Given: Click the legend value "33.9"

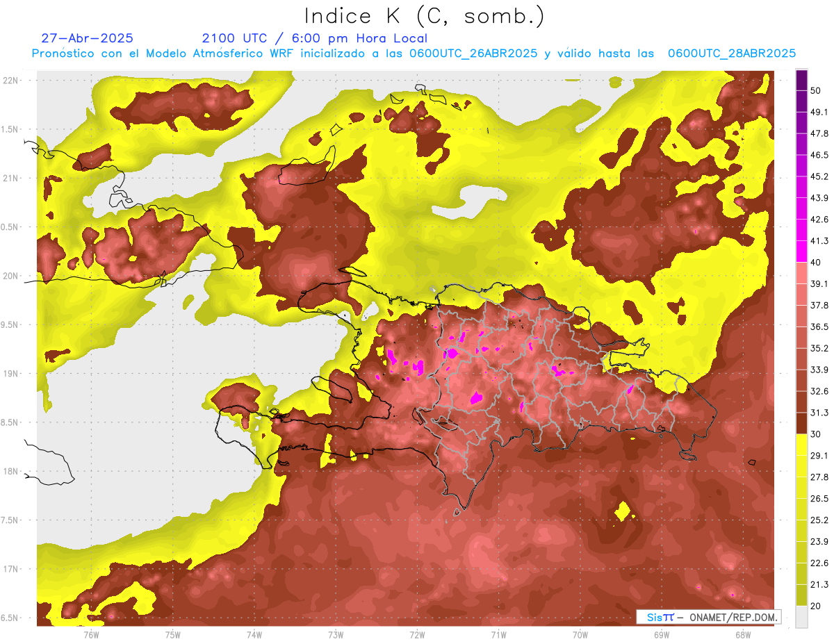Looking at the screenshot, I should (819, 370).
